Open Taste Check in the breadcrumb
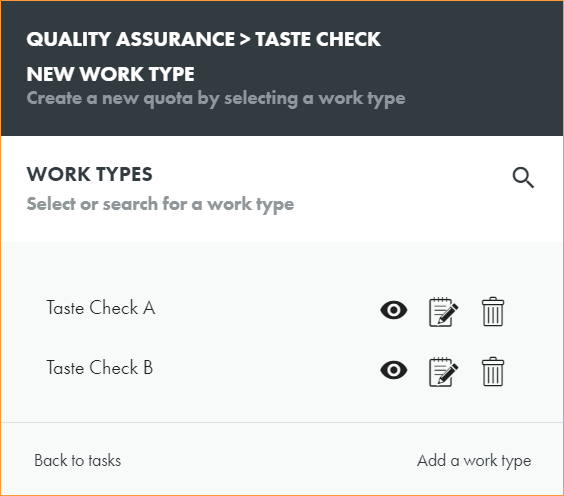Screen dimensions: 564x496 [x=318, y=39]
